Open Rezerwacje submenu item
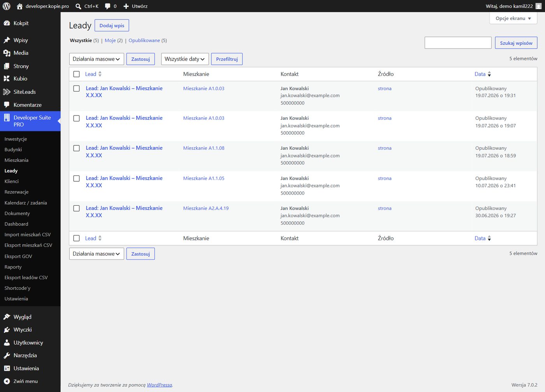Viewport: 545px width, 392px height. (16, 192)
